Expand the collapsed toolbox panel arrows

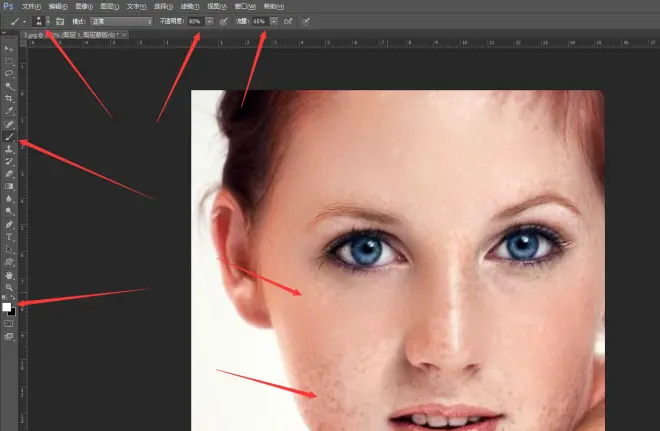click(4, 33)
